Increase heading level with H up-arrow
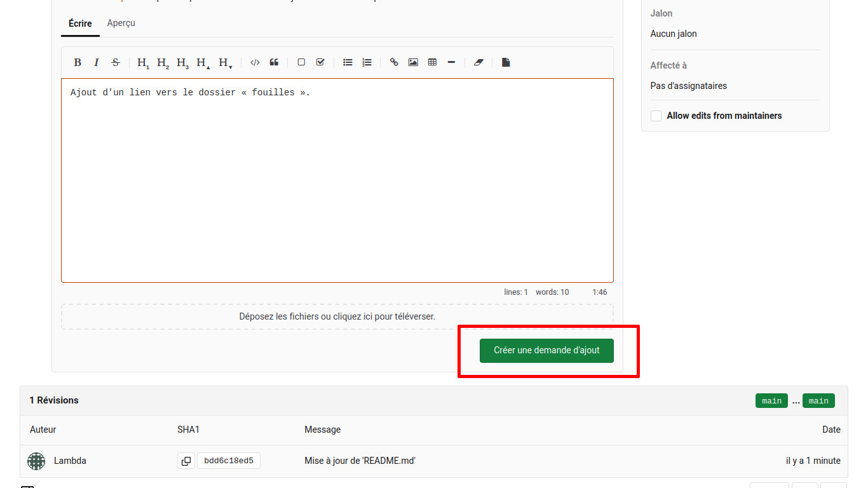 click(x=203, y=62)
